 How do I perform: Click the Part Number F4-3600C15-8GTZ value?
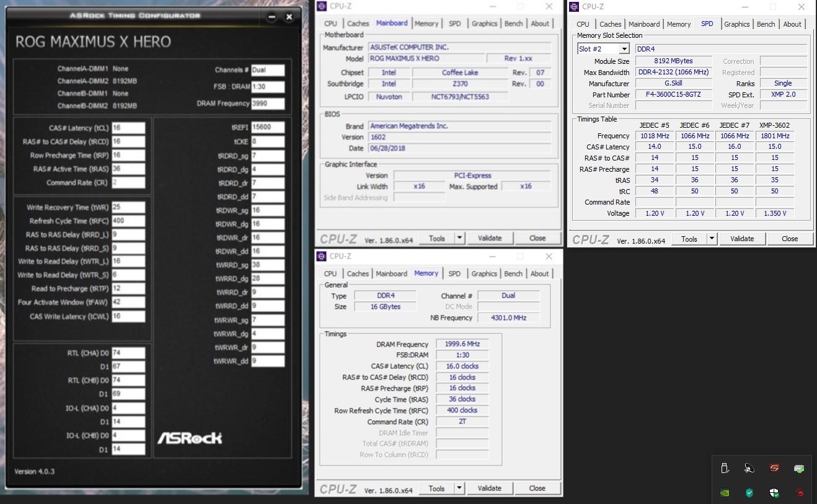pyautogui.click(x=673, y=95)
